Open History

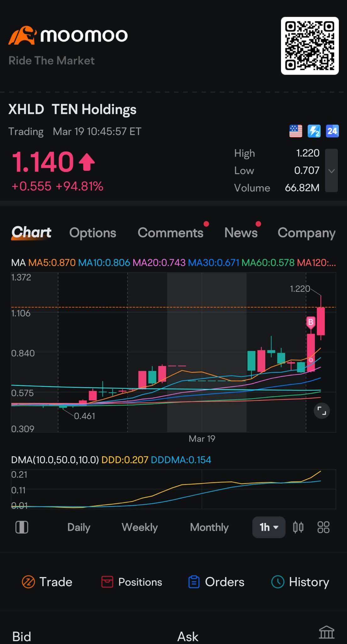point(300,582)
